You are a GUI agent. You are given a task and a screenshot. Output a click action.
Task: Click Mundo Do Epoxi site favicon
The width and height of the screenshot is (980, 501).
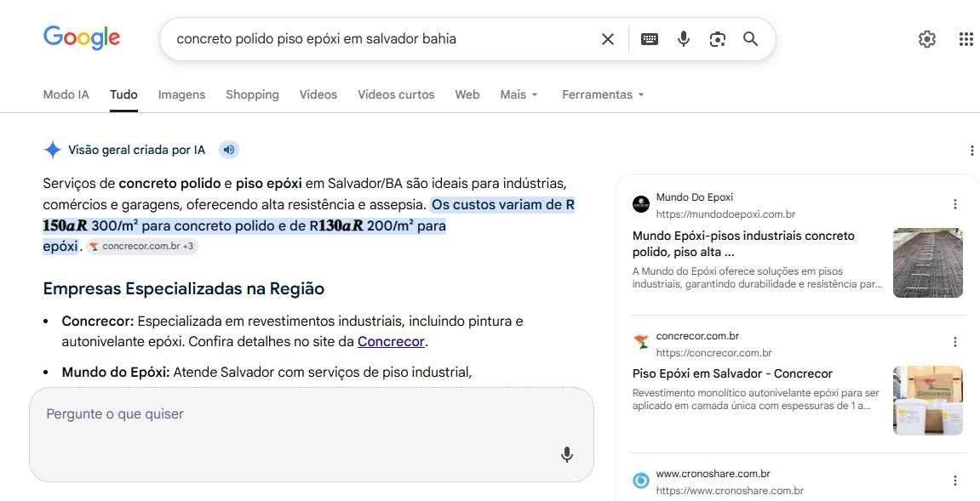[x=641, y=204]
